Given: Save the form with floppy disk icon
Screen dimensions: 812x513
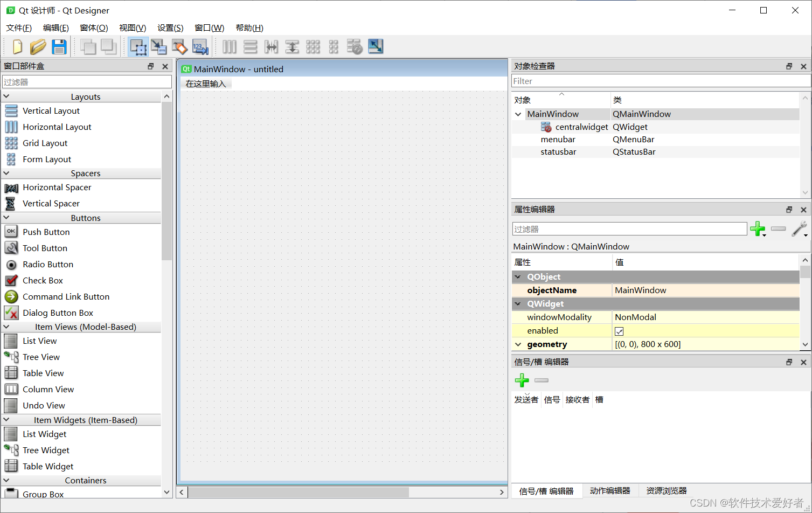Looking at the screenshot, I should click(x=59, y=47).
